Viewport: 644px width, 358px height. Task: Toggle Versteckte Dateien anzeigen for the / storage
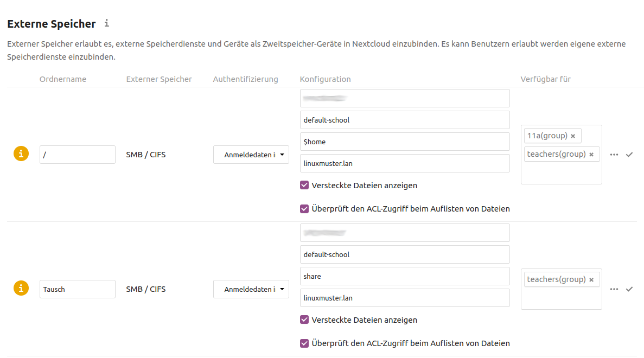[x=304, y=185]
